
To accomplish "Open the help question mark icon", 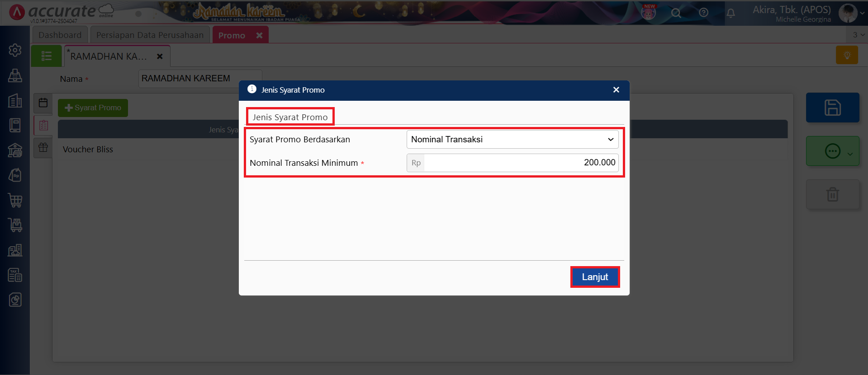I will pyautogui.click(x=703, y=13).
